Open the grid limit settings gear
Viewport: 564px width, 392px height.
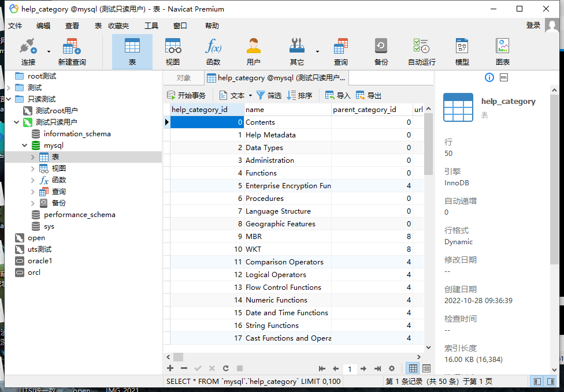click(x=392, y=369)
